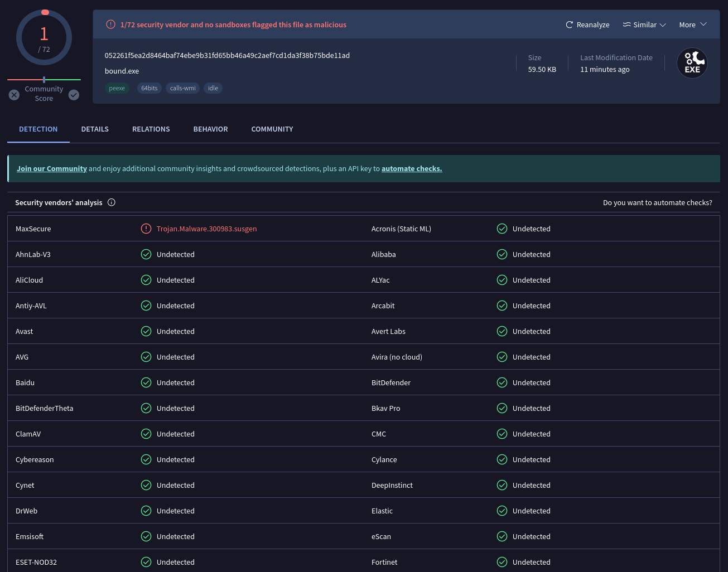
Task: Click the red warning icon in the MaxSecure row
Action: pos(146,229)
